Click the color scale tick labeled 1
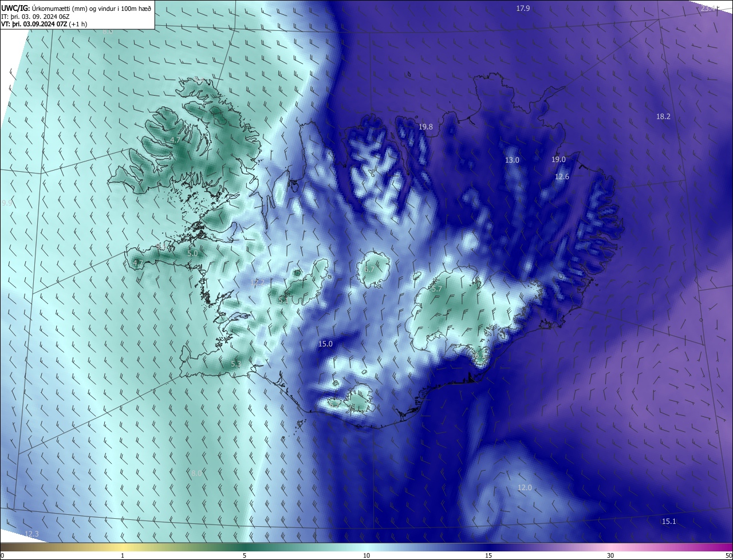The image size is (733, 560). point(123,555)
